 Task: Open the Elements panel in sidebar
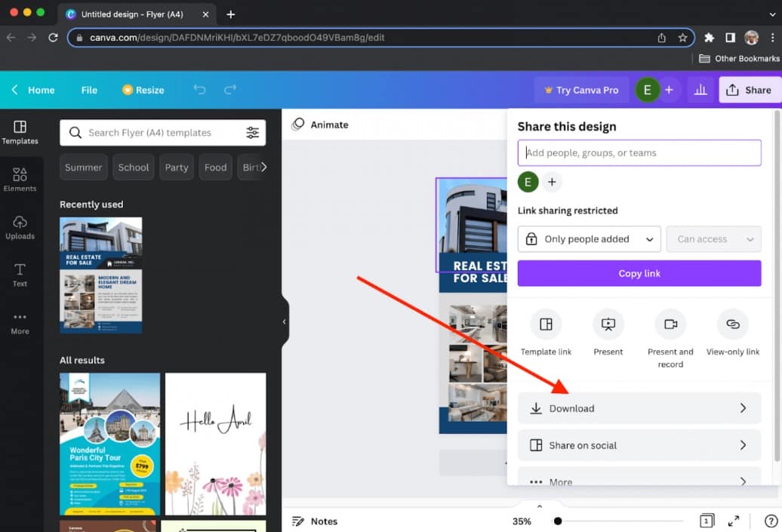[x=20, y=180]
